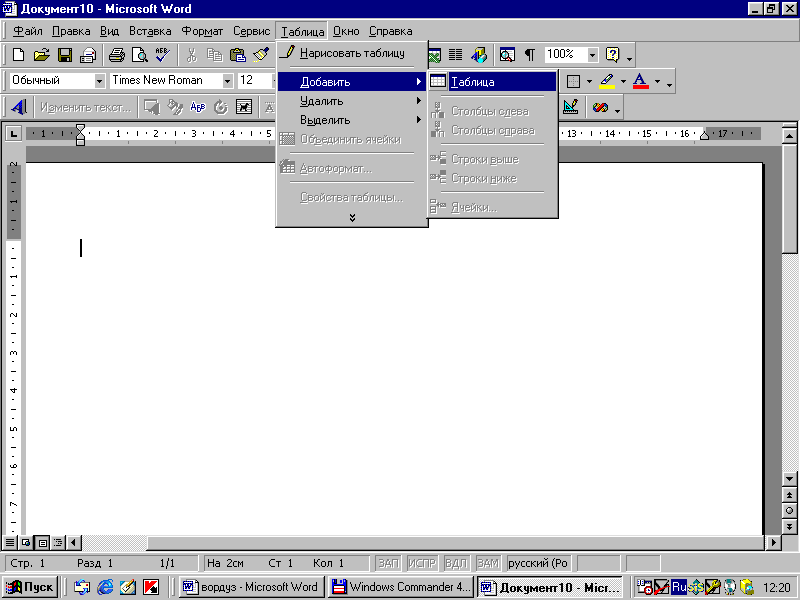
Task: Open the Сервис menu
Action: tap(252, 31)
